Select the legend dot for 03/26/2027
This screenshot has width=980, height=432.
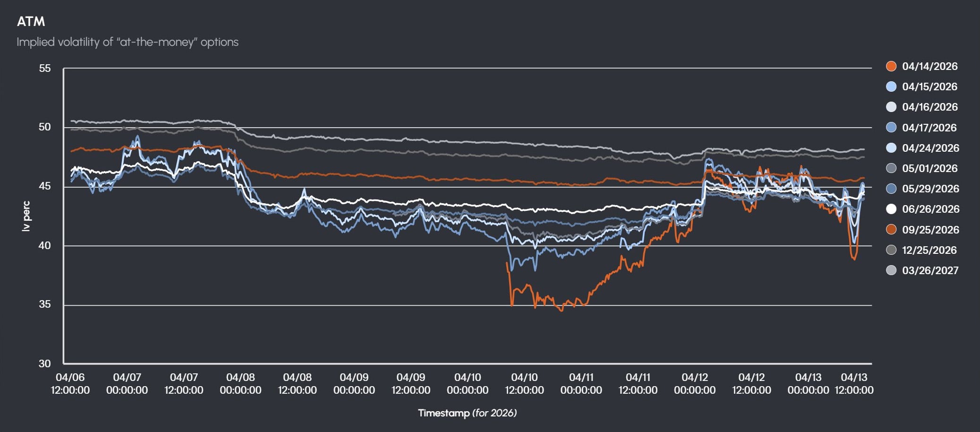[891, 270]
